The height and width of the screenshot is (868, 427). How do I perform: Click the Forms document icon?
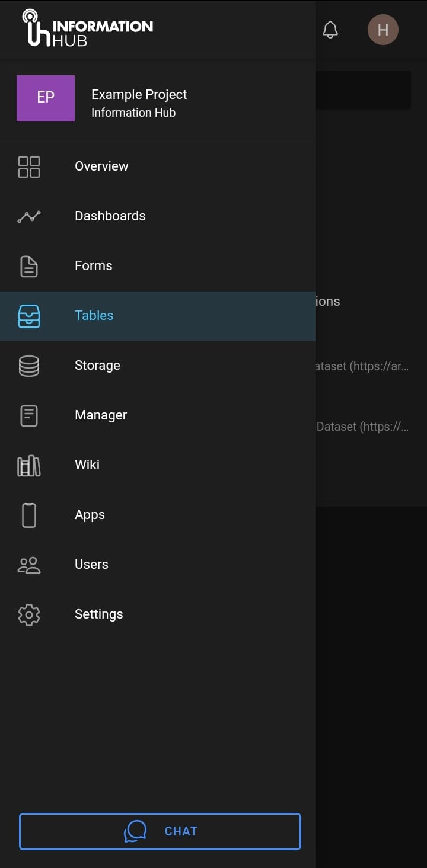28,266
